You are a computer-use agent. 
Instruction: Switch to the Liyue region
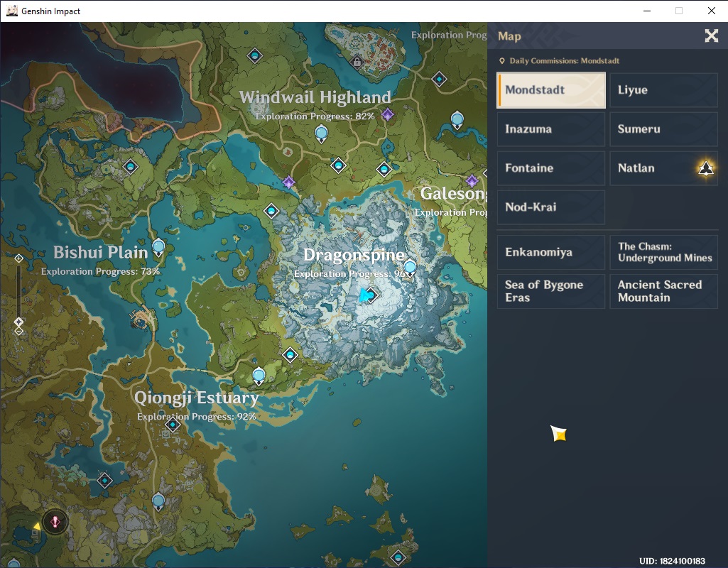663,90
